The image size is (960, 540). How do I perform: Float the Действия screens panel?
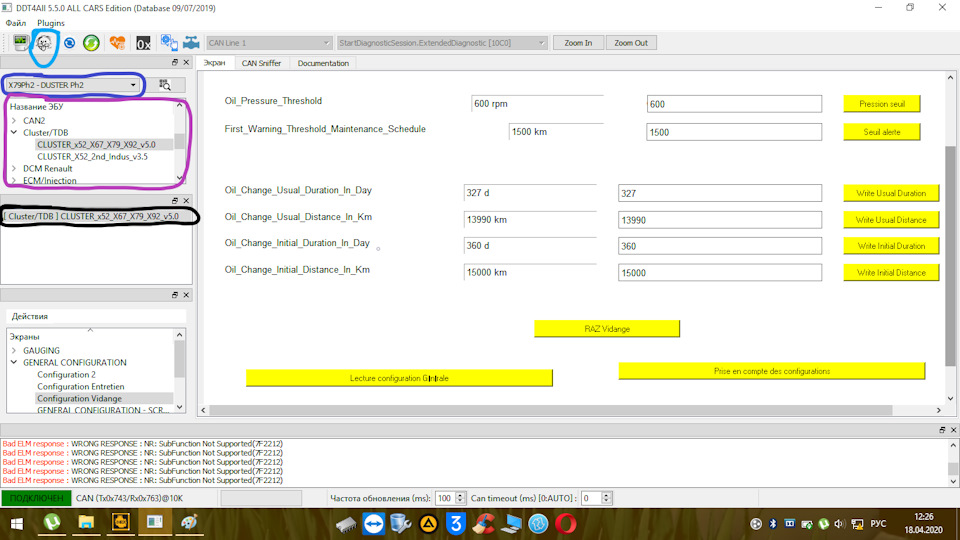[x=174, y=295]
